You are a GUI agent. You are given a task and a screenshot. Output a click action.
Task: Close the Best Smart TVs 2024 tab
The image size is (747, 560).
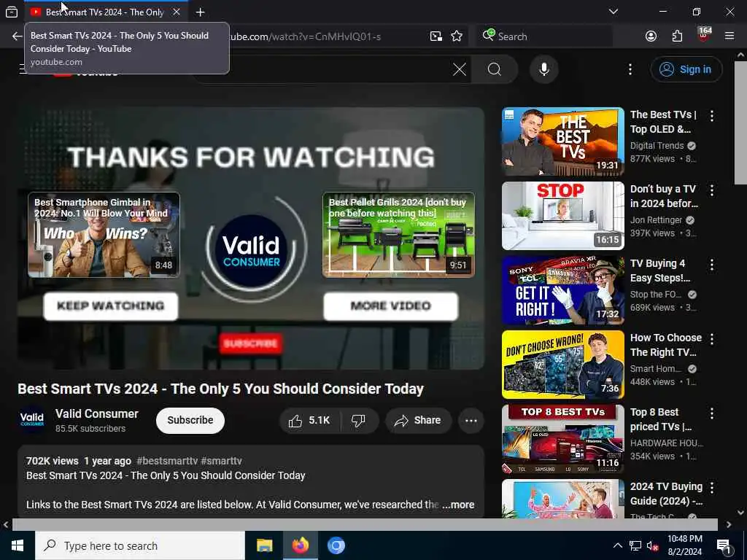pos(177,12)
